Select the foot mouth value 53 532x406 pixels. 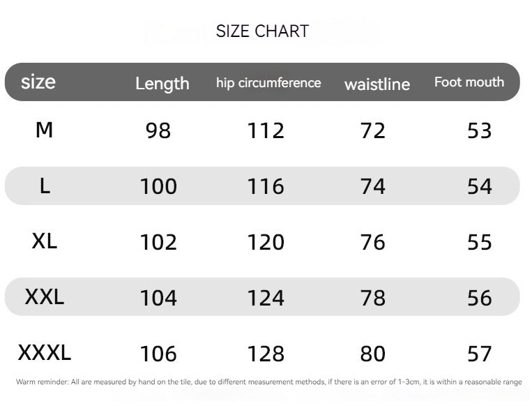(480, 130)
